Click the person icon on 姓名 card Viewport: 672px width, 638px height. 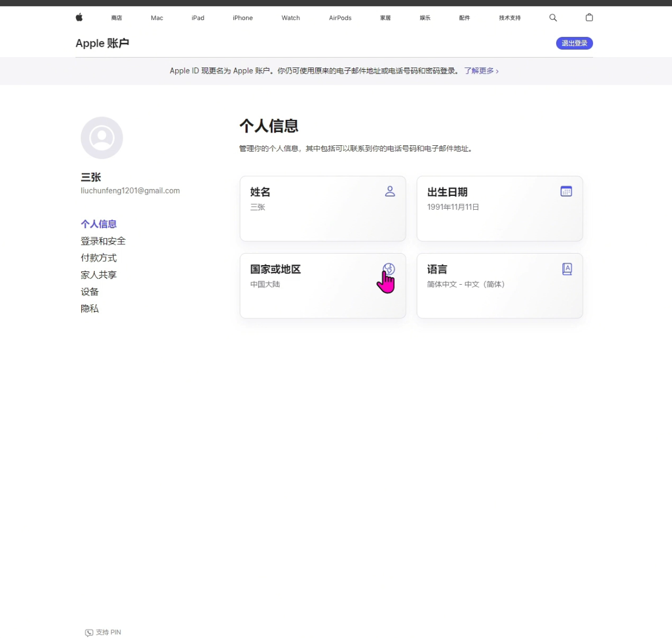pos(390,191)
